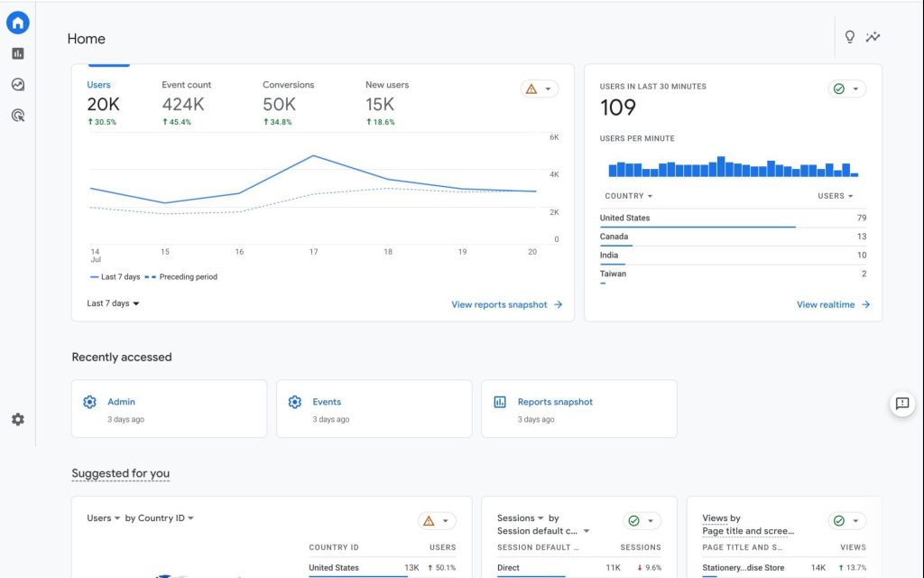Open the Home icon in sidebar
The height and width of the screenshot is (578, 924).
[x=18, y=23]
